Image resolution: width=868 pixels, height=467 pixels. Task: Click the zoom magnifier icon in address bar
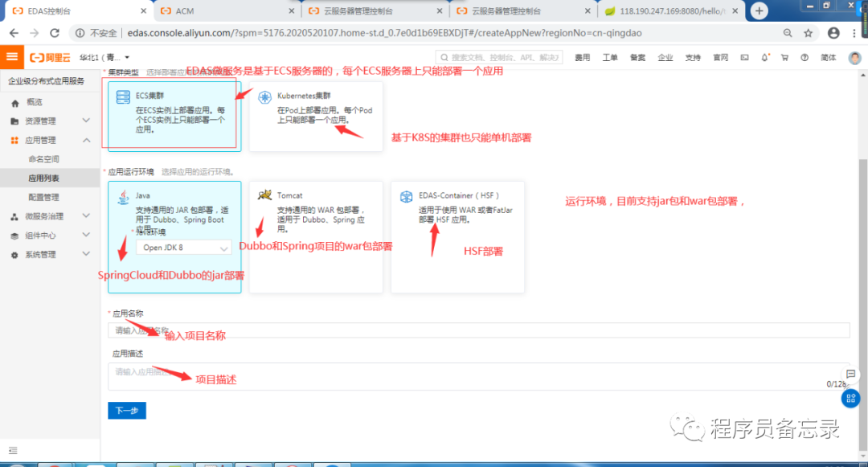coord(787,33)
